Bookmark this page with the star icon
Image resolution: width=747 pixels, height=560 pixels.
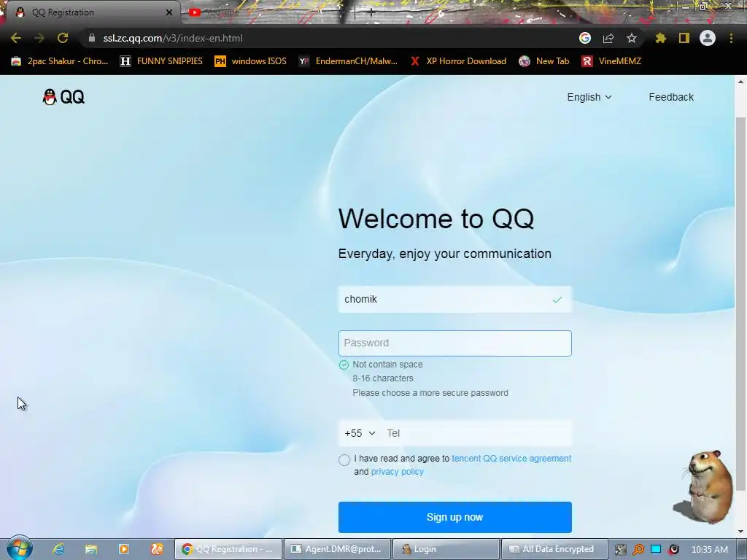click(632, 38)
